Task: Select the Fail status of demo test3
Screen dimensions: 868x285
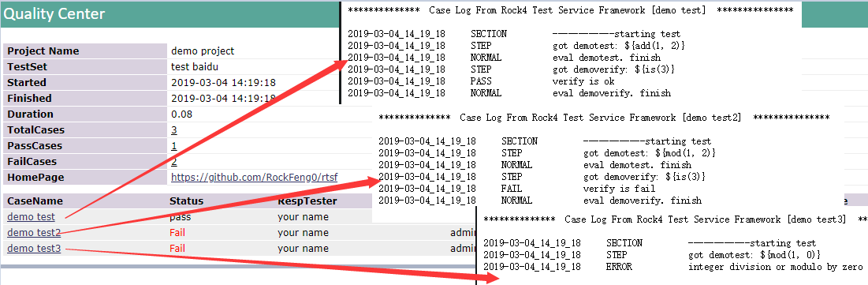Action: pos(177,249)
